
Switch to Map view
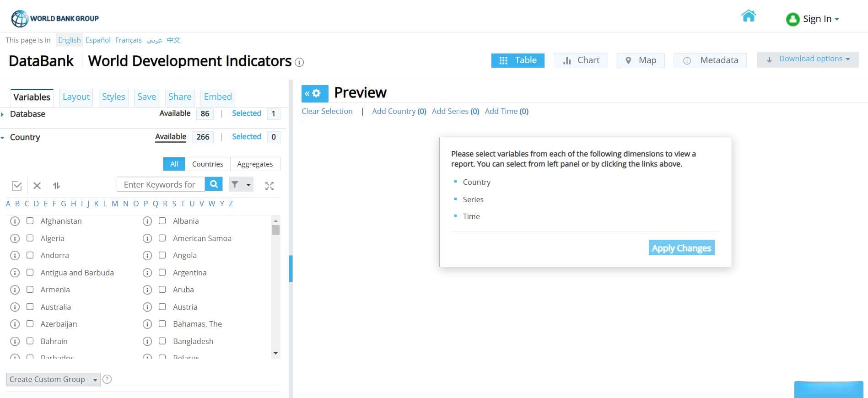point(641,60)
